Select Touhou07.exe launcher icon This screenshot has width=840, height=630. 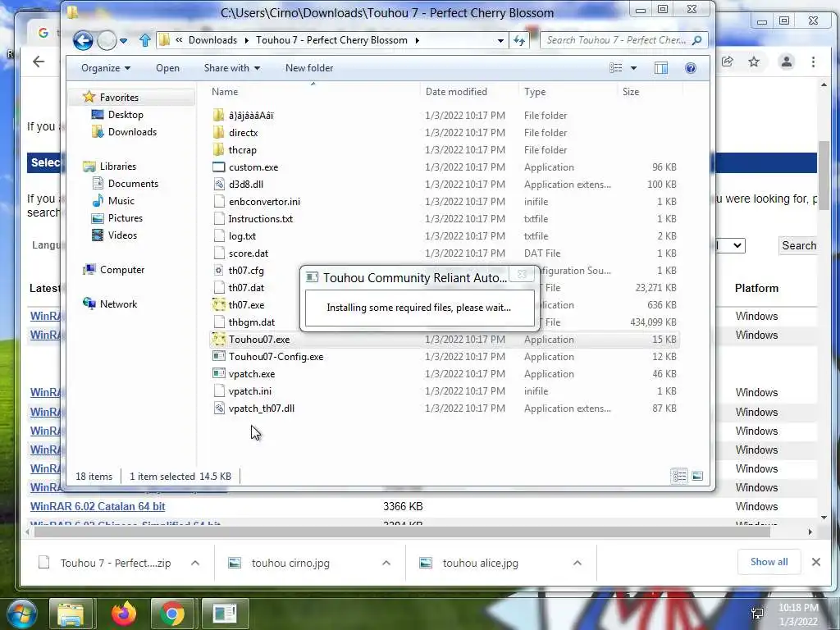(x=218, y=339)
